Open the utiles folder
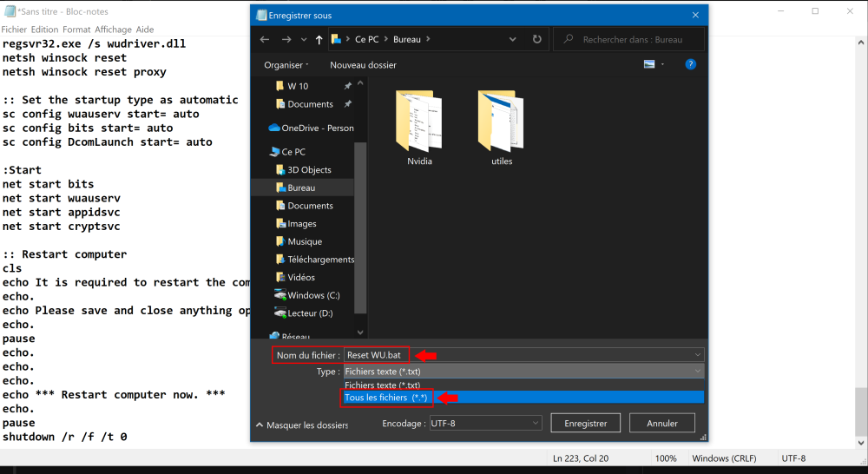 point(502,127)
